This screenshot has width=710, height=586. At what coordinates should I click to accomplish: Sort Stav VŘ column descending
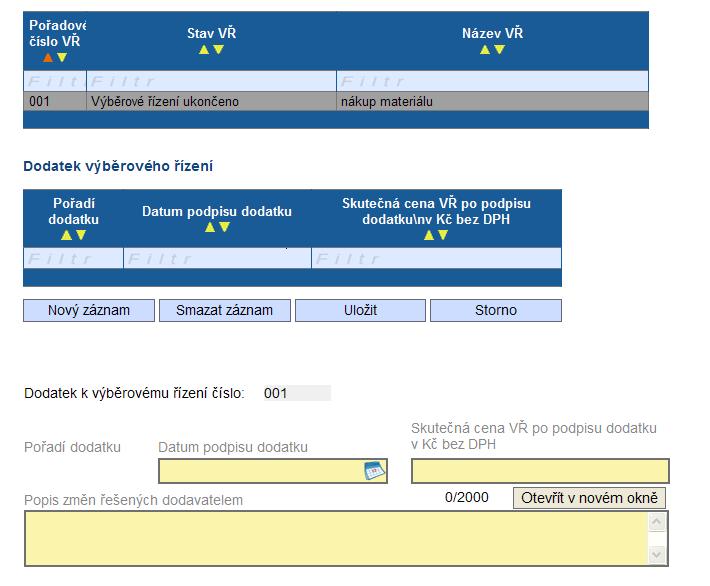(218, 49)
